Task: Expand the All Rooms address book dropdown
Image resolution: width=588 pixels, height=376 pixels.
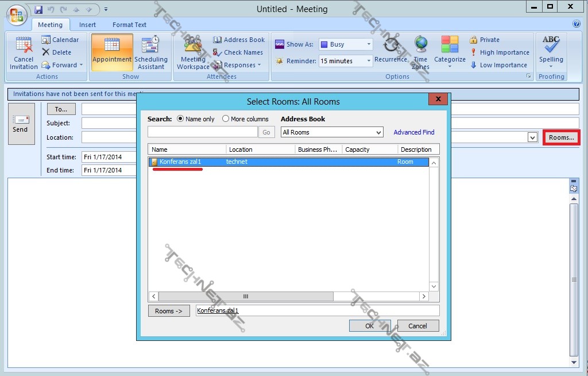Action: (378, 132)
